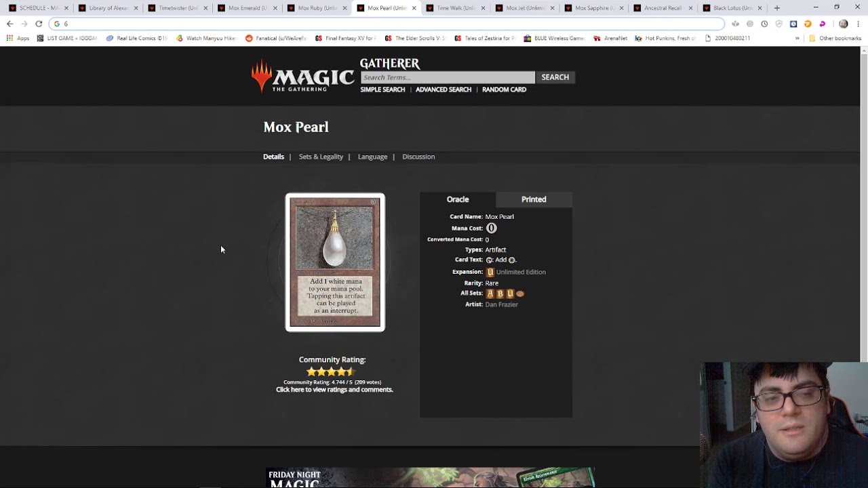
Task: Click the orange extension icon in toolbar
Action: point(808,24)
